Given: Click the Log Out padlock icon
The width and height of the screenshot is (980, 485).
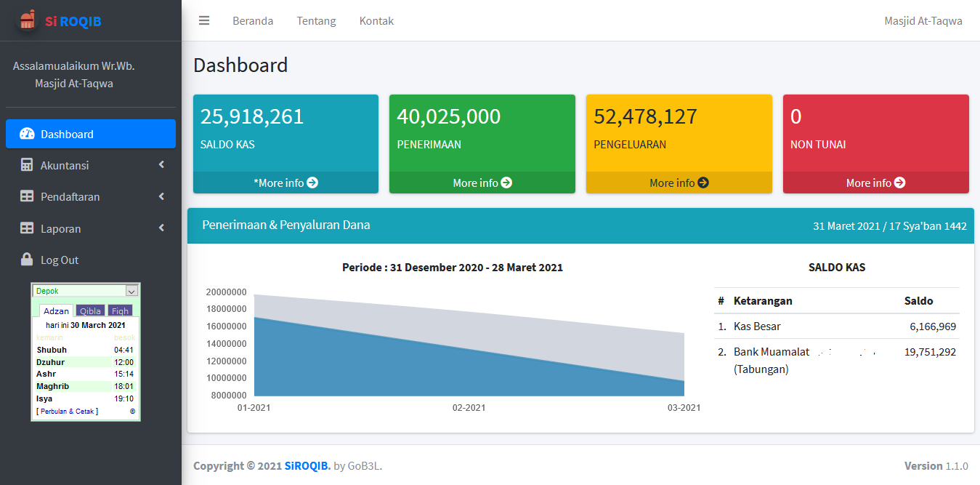Looking at the screenshot, I should tap(27, 260).
